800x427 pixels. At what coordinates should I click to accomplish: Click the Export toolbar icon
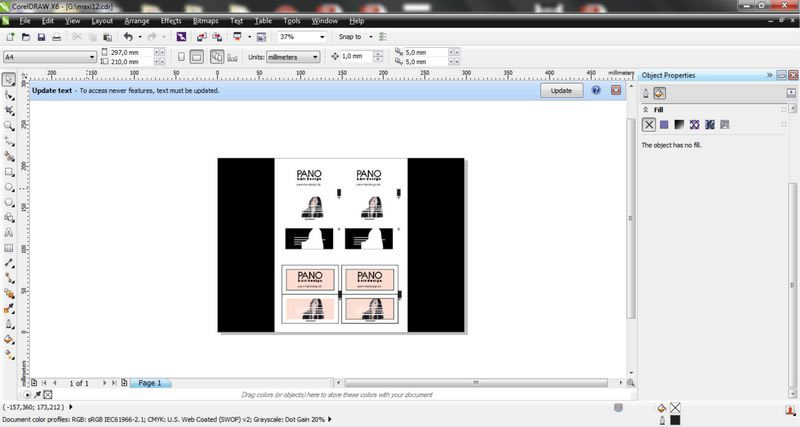217,37
